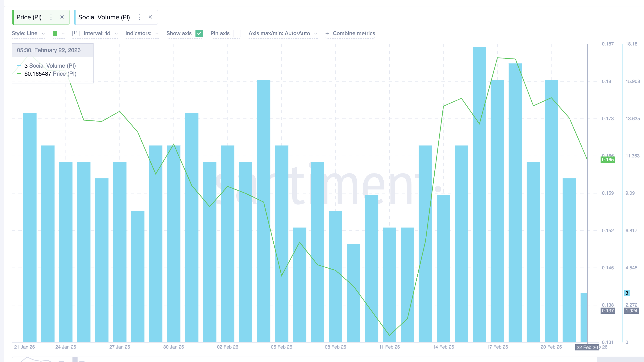Click the plus icon beside Combine metrics
The height and width of the screenshot is (362, 644).
click(327, 33)
